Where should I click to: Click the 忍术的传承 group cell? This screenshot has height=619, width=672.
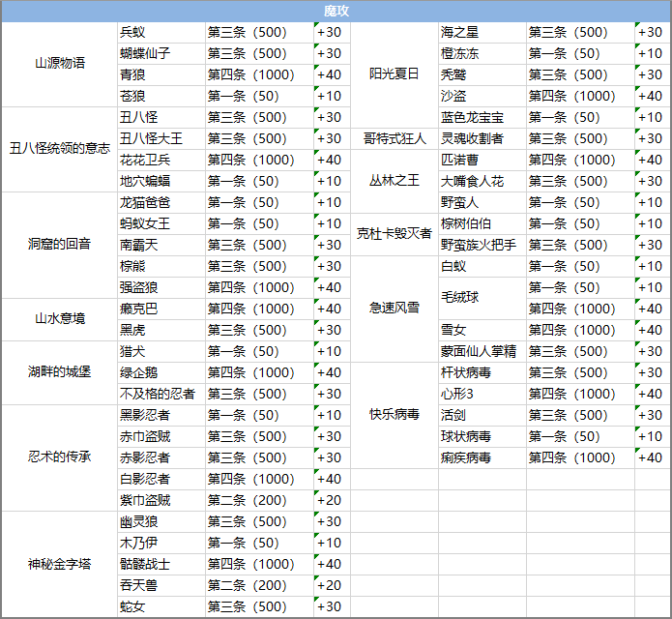pos(59,457)
